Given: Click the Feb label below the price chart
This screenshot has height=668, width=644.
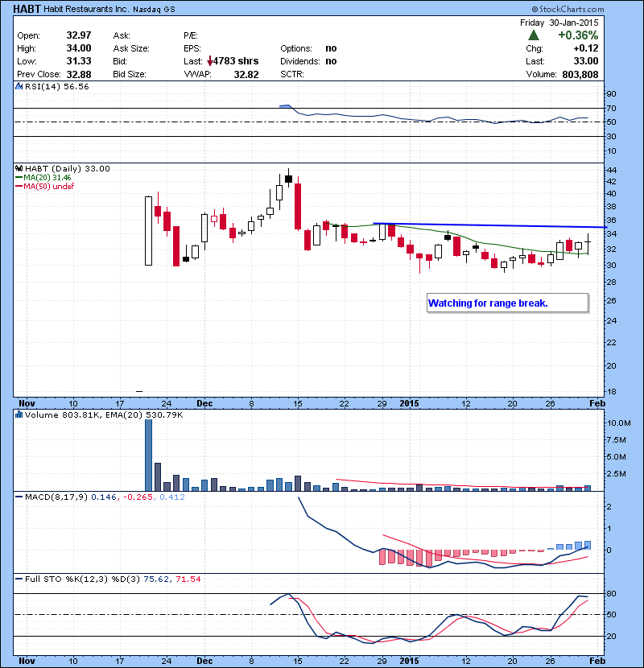Looking at the screenshot, I should [x=595, y=403].
